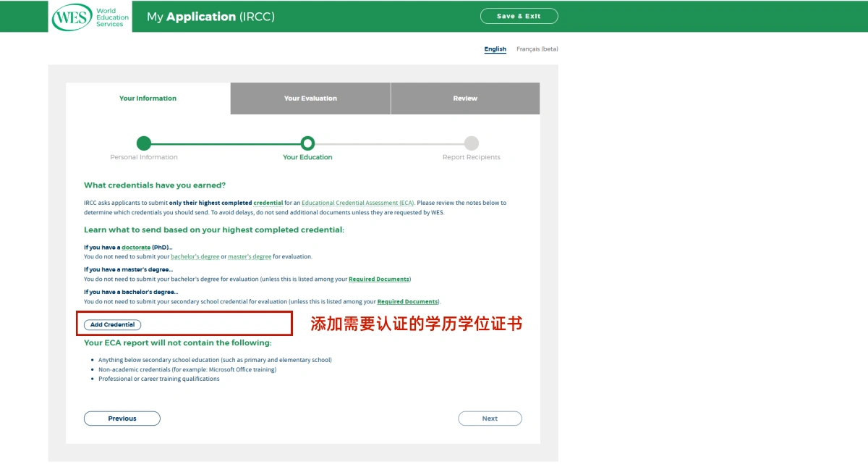Open bachelor's degree link under doctorate section

point(195,257)
